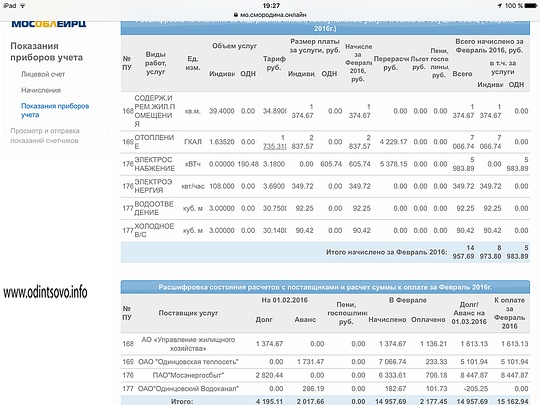This screenshot has height=405, width=540.
Task: Select ОАО"Одинцовский Водоканал" supplier row
Action: tap(188, 389)
